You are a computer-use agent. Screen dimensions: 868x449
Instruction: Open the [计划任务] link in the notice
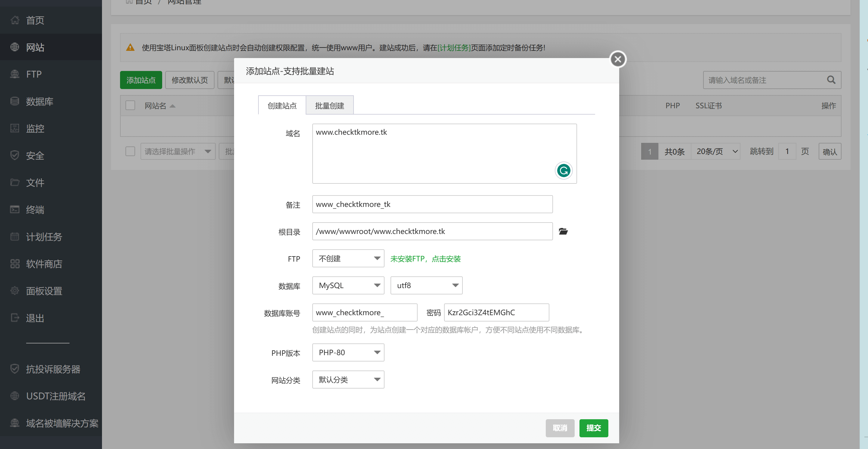pyautogui.click(x=454, y=48)
